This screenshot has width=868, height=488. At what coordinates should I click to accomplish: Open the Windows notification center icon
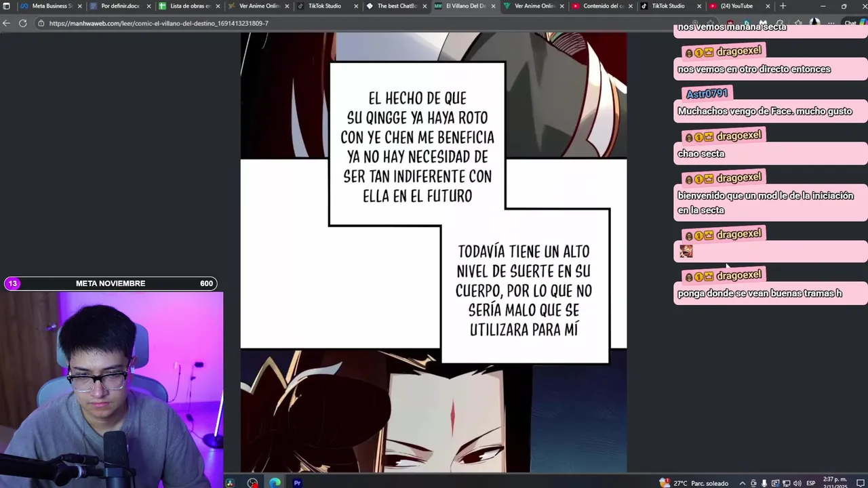860,483
